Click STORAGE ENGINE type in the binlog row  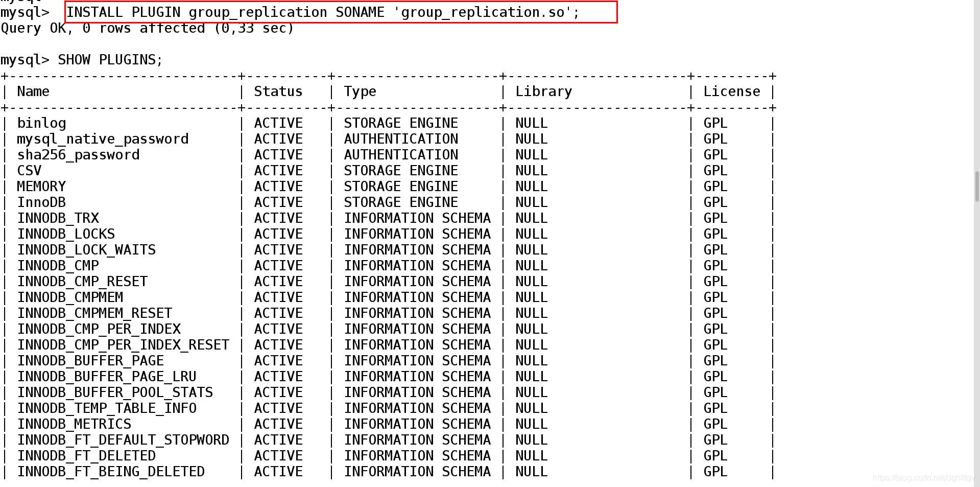(x=401, y=123)
